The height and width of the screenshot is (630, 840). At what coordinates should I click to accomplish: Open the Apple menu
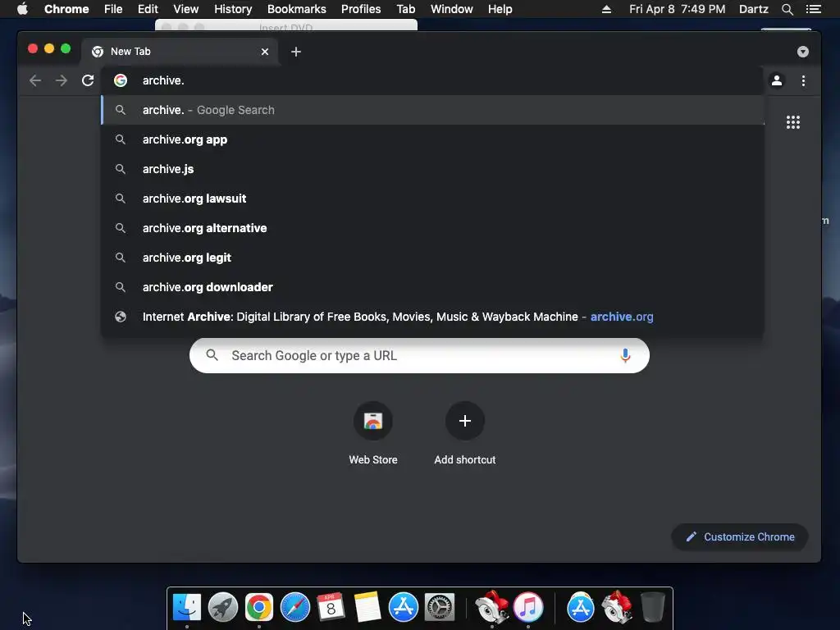(22, 9)
